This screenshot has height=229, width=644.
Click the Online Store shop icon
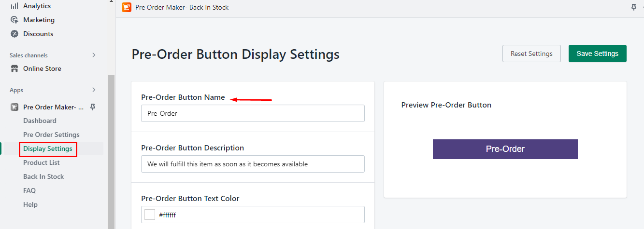coord(14,68)
